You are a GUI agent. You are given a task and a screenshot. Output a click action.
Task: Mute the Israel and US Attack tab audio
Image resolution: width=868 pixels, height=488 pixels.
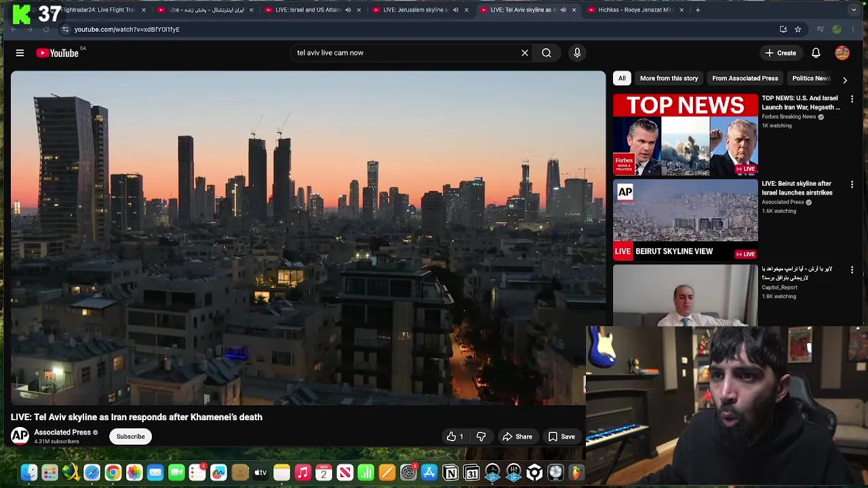[348, 10]
